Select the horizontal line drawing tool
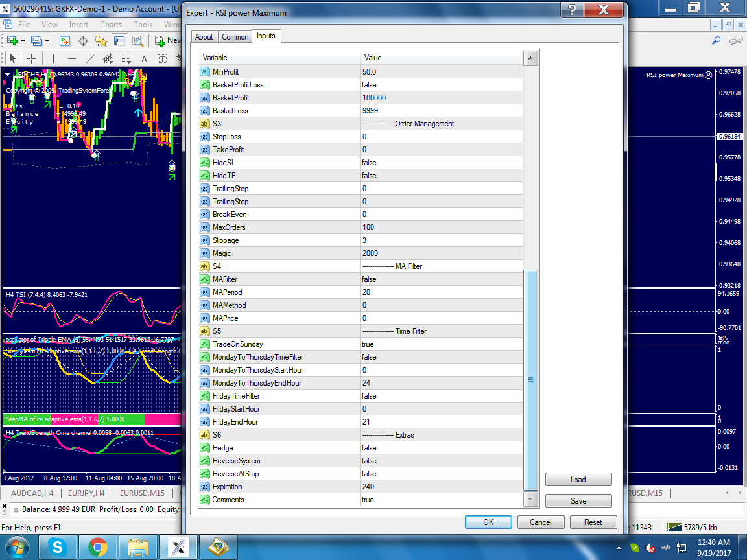747x560 pixels. click(x=72, y=58)
